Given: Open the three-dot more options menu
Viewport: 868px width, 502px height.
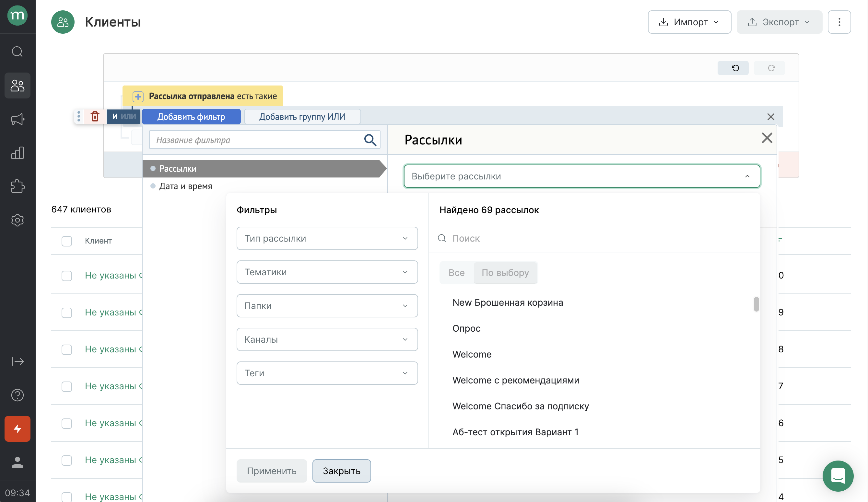Looking at the screenshot, I should click(x=839, y=22).
